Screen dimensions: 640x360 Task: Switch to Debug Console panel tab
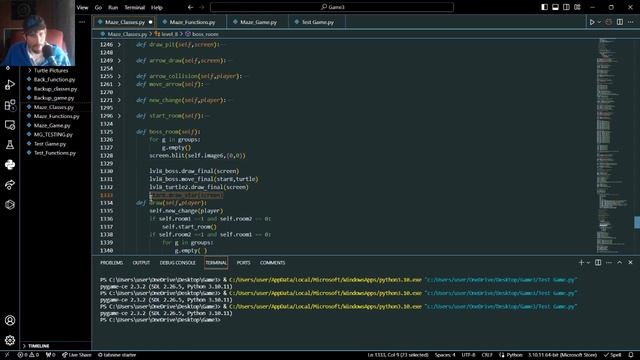(178, 263)
